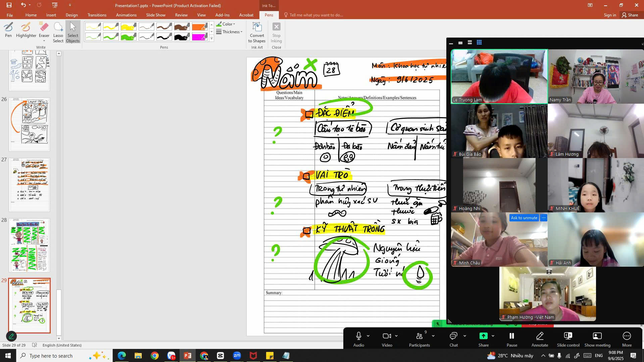Open the Zoom Chat panel
Image resolution: width=644 pixels, height=362 pixels.
pyautogui.click(x=453, y=339)
